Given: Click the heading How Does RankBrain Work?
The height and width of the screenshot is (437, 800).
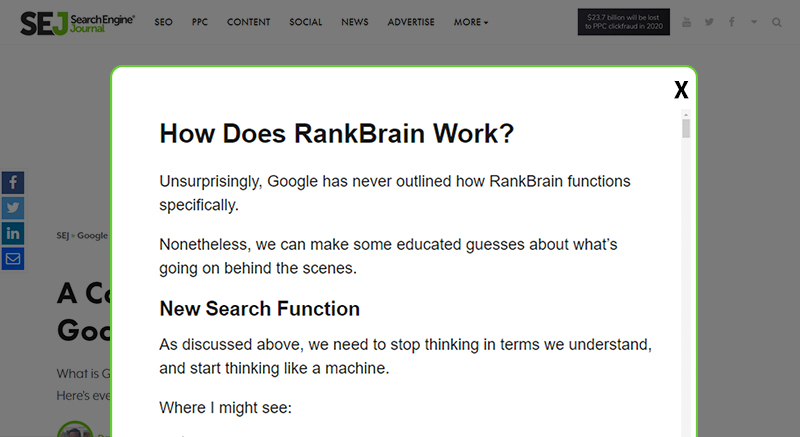Looking at the screenshot, I should pos(336,134).
